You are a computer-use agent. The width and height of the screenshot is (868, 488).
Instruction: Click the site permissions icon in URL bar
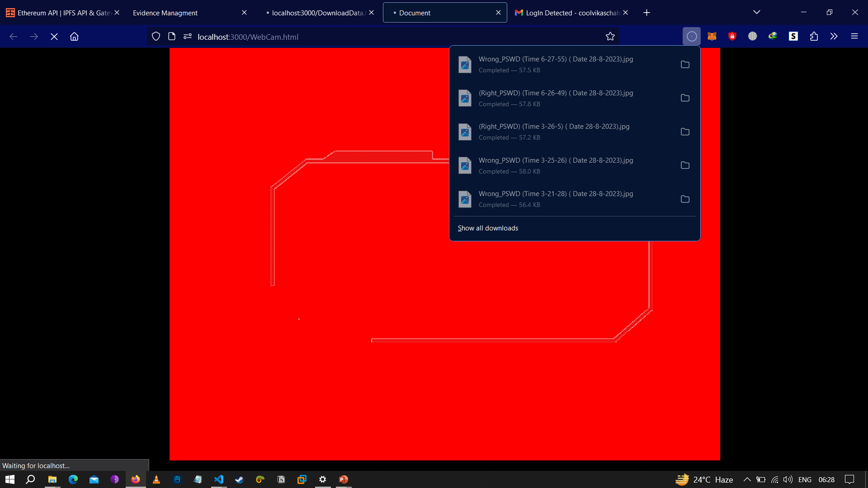(188, 37)
